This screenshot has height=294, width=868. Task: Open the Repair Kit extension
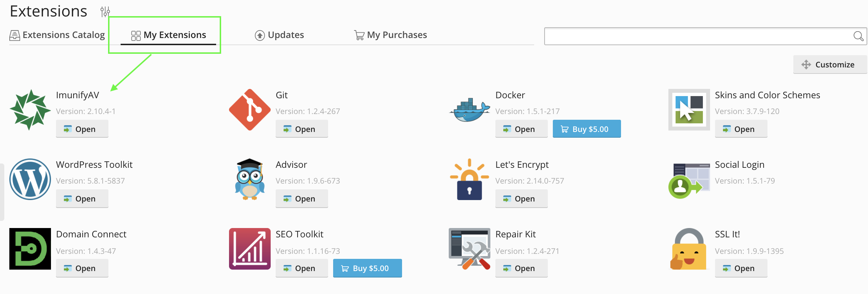[522, 268]
